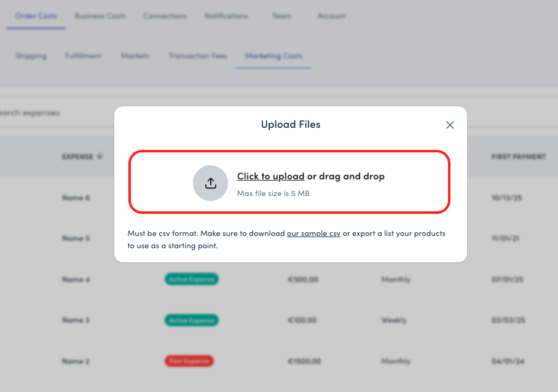Click the "Click to upload" link
Image resolution: width=558 pixels, height=392 pixels.
point(270,176)
